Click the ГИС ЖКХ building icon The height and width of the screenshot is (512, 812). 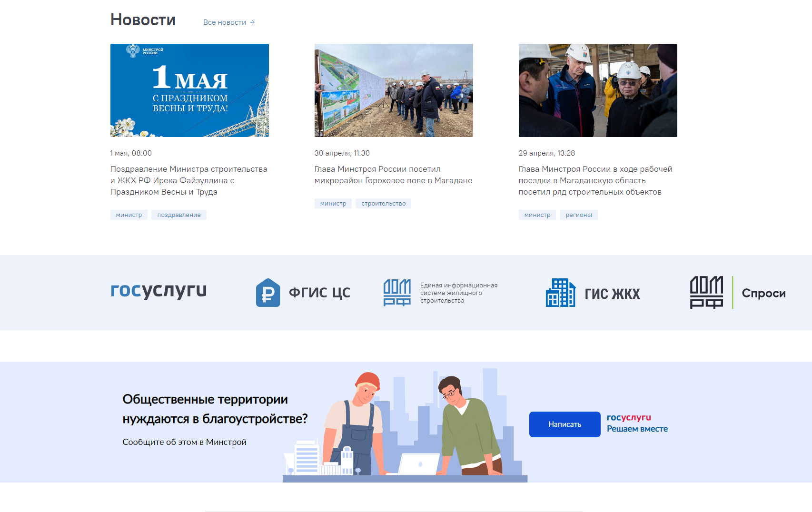coord(561,293)
